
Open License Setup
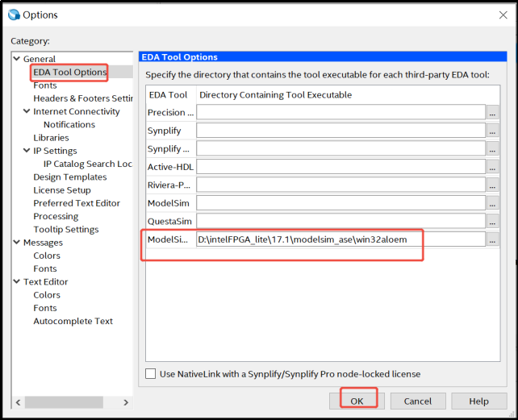[62, 190]
